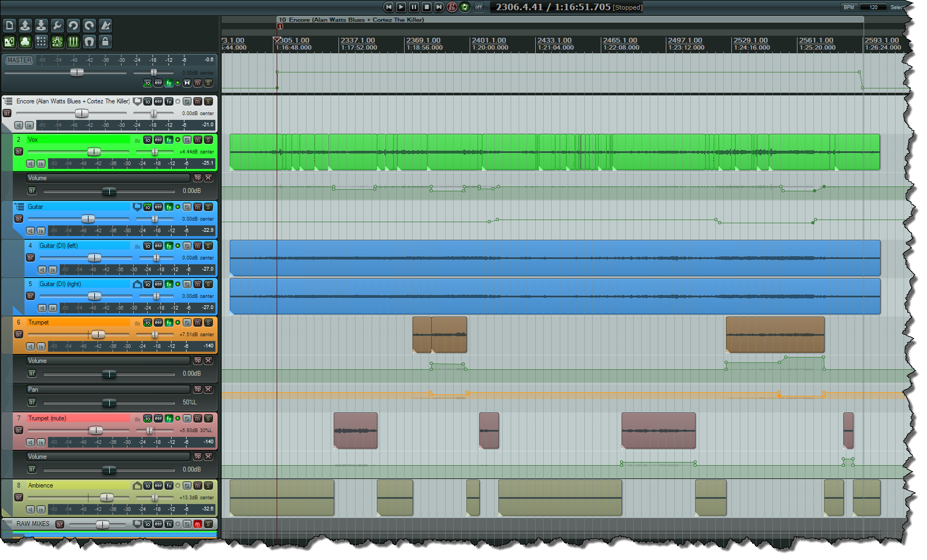Mute the Guitar (DI) (right) track
Viewport: 927px width, 560px height.
198,284
